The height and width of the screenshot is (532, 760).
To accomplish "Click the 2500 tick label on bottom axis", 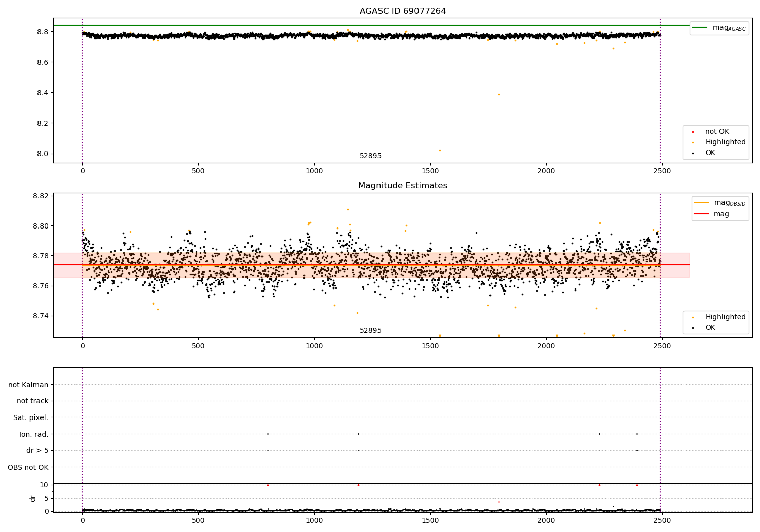I will coord(662,520).
